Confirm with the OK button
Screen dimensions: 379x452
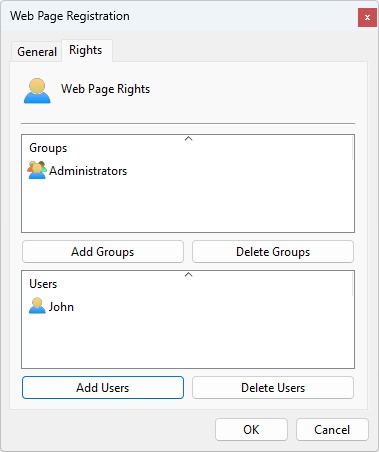[251, 430]
